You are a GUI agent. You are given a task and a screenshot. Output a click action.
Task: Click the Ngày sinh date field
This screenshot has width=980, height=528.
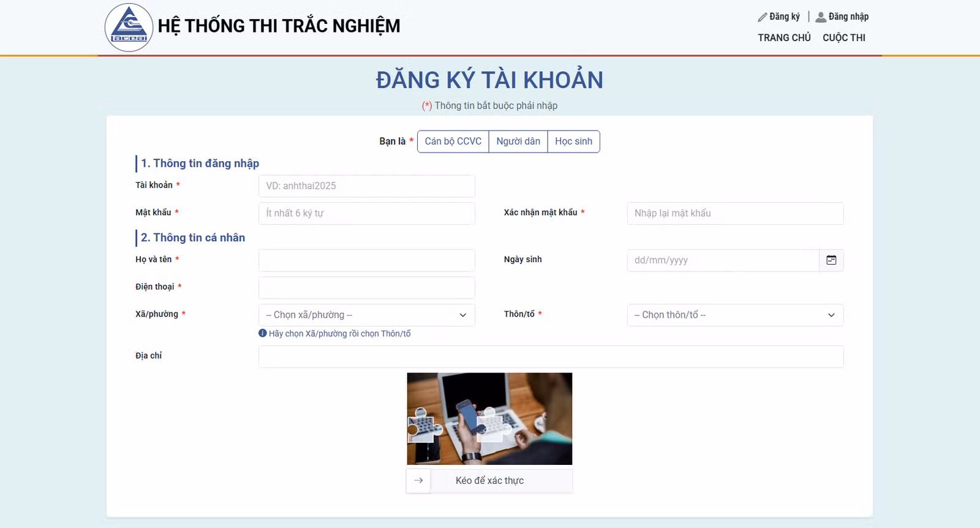(723, 260)
